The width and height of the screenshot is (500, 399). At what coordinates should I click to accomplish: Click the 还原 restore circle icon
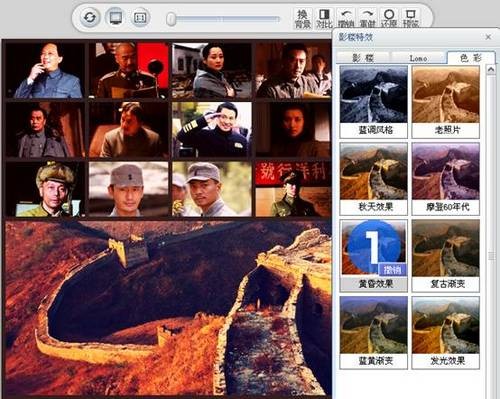pyautogui.click(x=389, y=19)
